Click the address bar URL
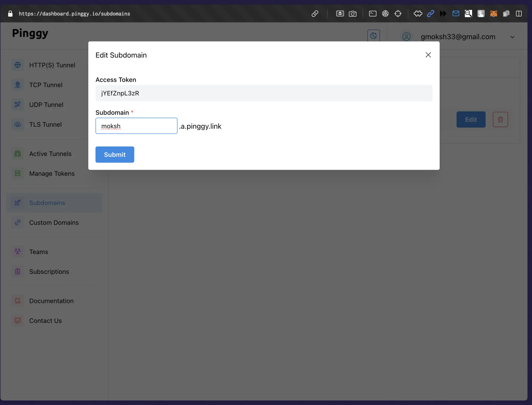Image resolution: width=532 pixels, height=405 pixels. pyautogui.click(x=74, y=14)
